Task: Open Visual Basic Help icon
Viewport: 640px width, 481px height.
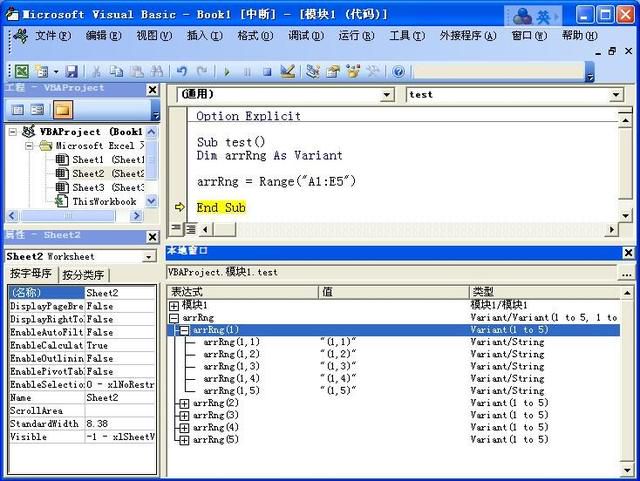Action: click(398, 72)
